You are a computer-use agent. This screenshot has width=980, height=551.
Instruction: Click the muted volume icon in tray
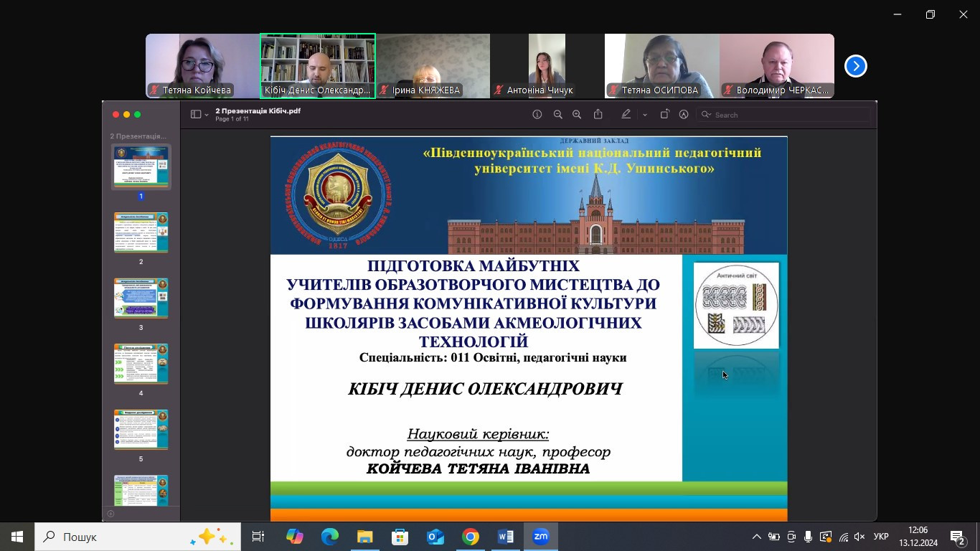pyautogui.click(x=859, y=537)
